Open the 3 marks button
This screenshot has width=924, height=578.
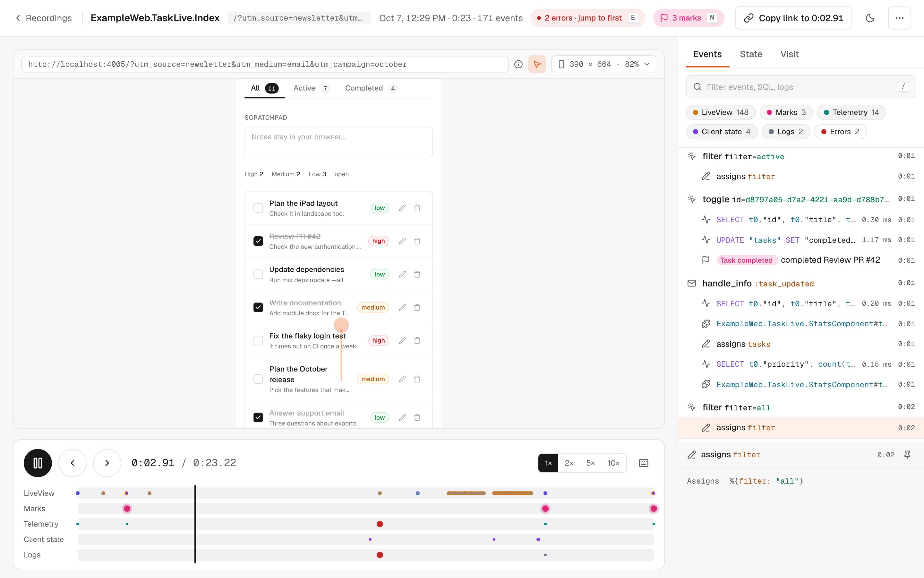point(689,18)
